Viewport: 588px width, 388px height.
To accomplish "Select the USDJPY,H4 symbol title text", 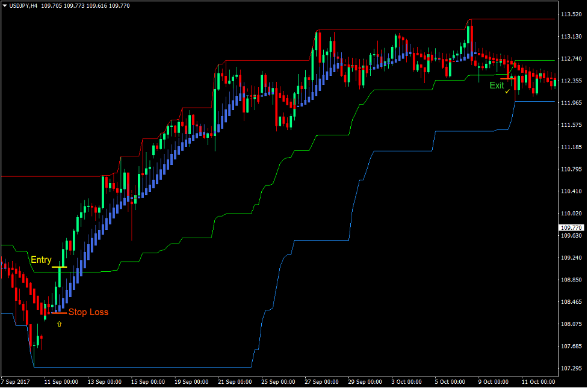I will tap(23, 6).
